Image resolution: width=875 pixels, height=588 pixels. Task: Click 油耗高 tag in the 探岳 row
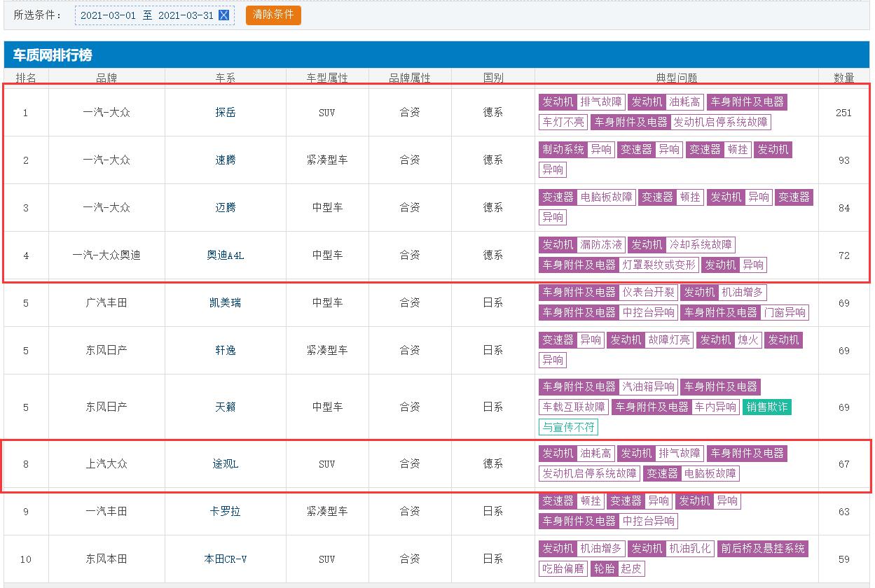tap(684, 102)
